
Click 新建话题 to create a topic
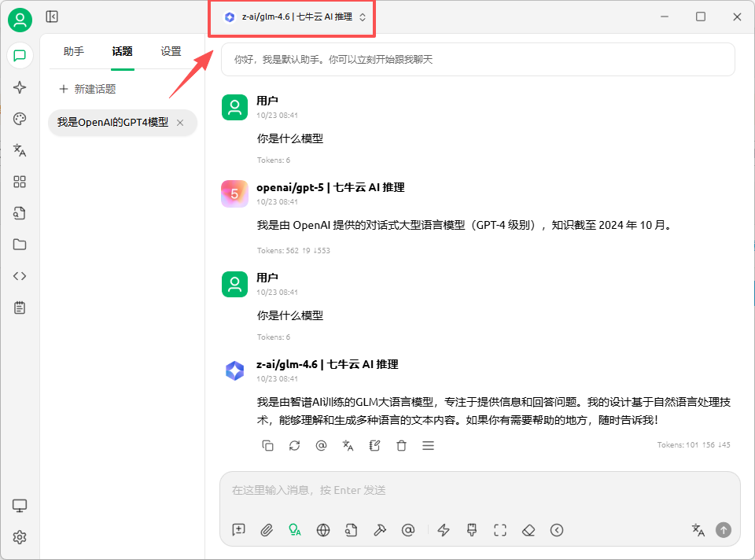(87, 90)
